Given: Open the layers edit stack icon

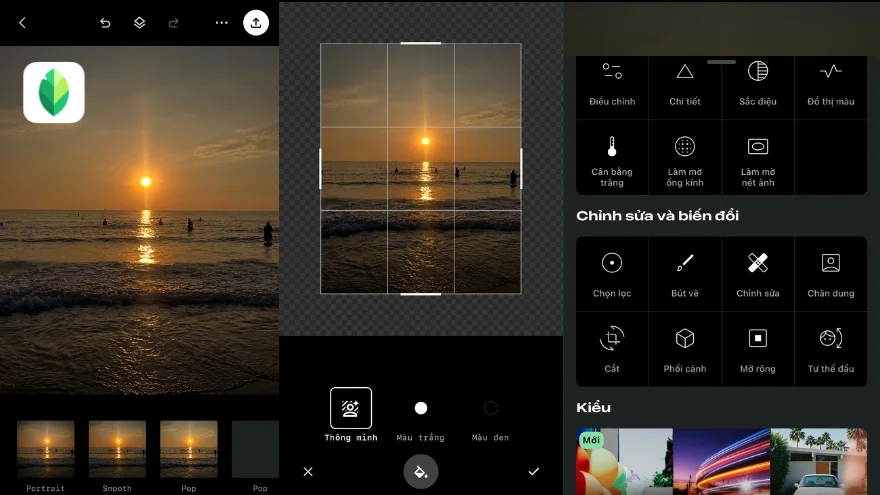Looking at the screenshot, I should point(140,23).
